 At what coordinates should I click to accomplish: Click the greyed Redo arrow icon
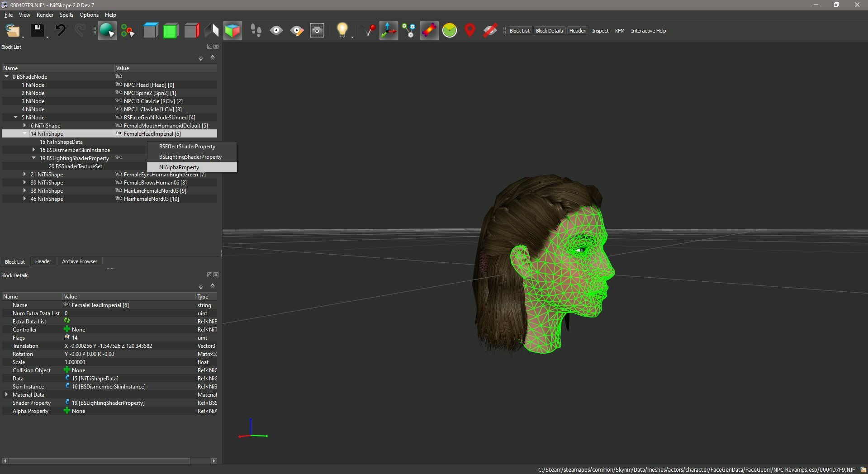(x=80, y=31)
